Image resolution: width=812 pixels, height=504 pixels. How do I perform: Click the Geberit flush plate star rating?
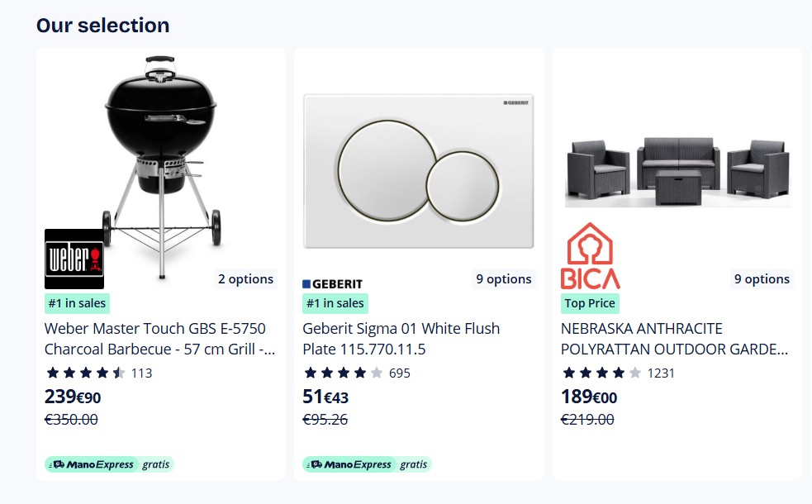pos(344,373)
